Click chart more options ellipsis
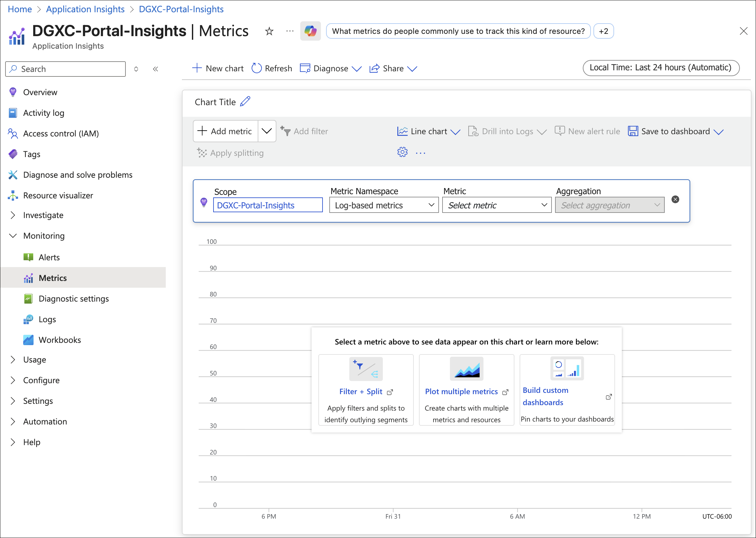Viewport: 756px width, 538px height. 420,153
